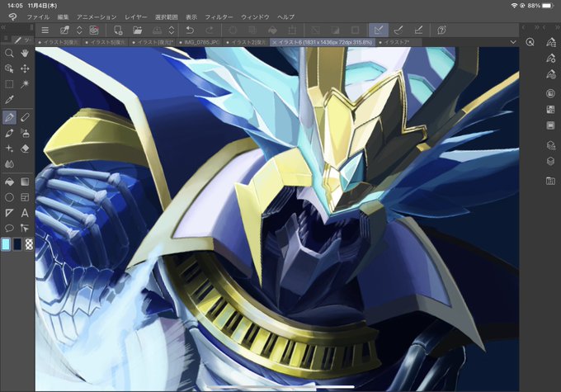Click the Redo arrow

click(x=210, y=31)
